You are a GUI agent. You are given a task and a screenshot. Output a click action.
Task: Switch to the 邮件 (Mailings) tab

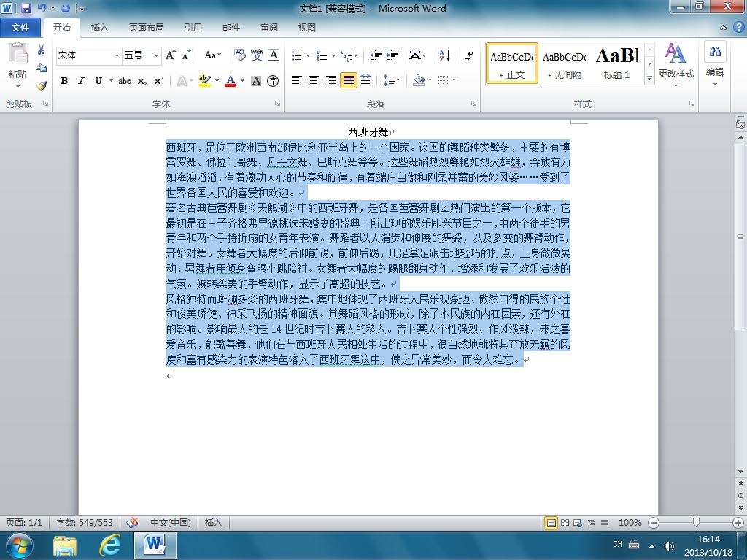(x=231, y=28)
